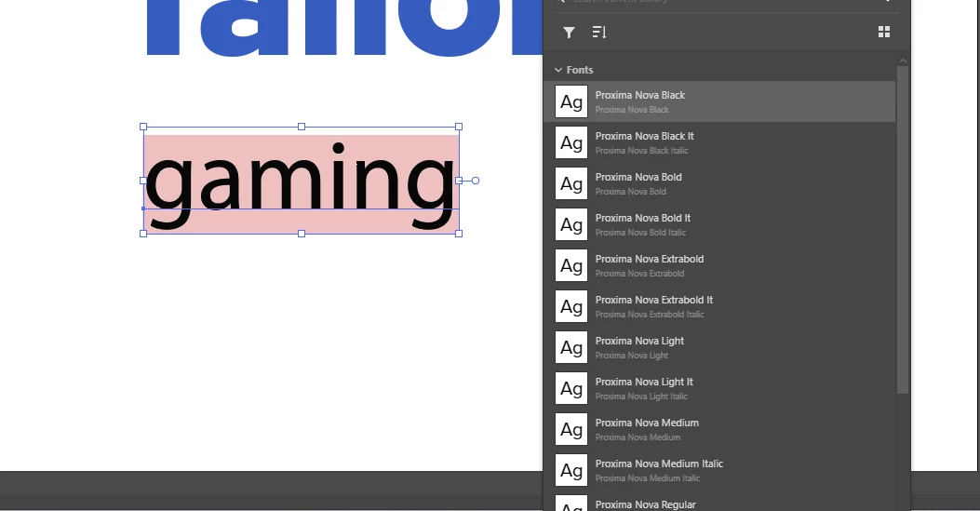
Task: Select the Proxima Nova Black It font
Action: pos(720,143)
